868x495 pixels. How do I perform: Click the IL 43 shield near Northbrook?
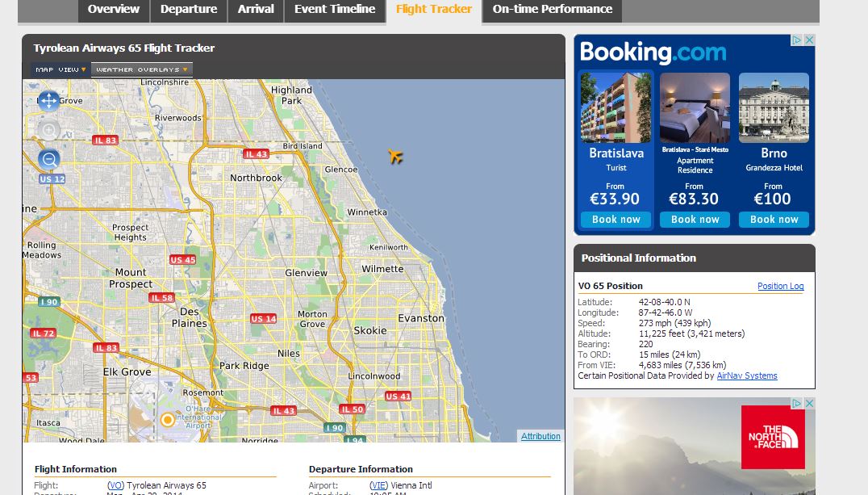256,154
